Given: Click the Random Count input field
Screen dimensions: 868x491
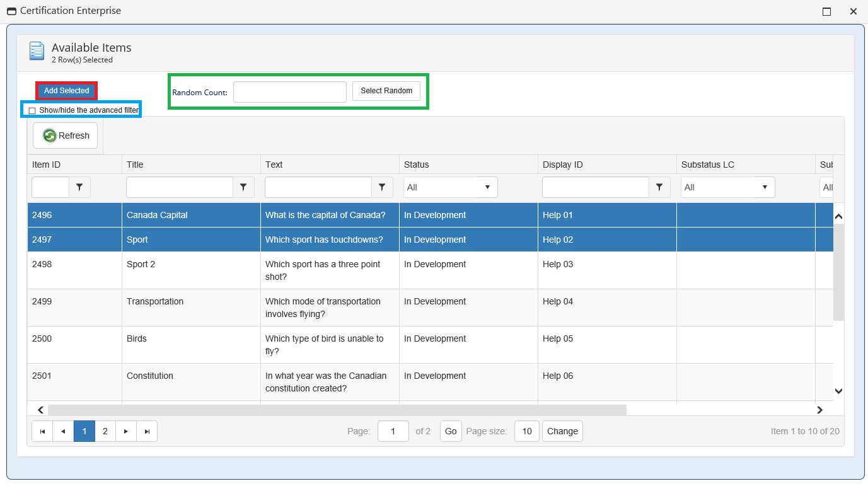Looking at the screenshot, I should 290,92.
